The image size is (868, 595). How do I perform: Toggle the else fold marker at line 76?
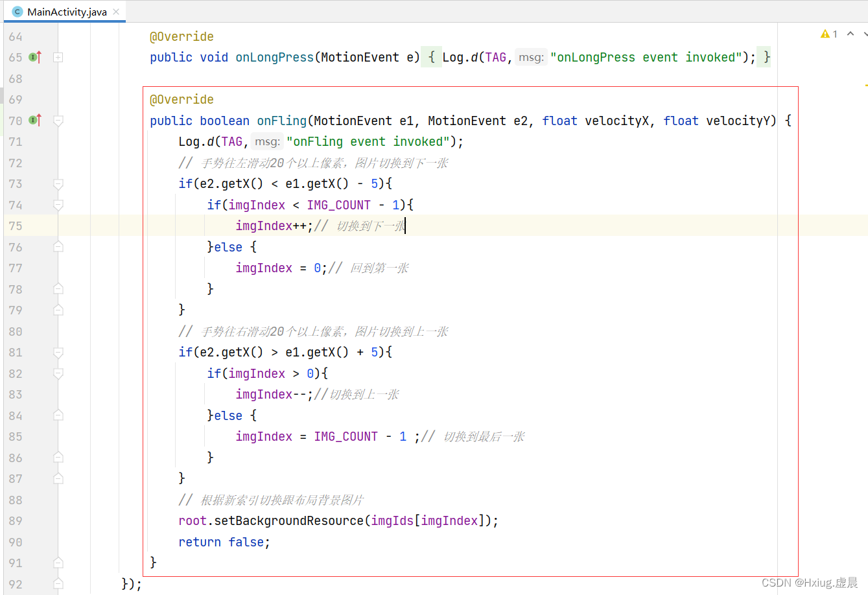58,247
